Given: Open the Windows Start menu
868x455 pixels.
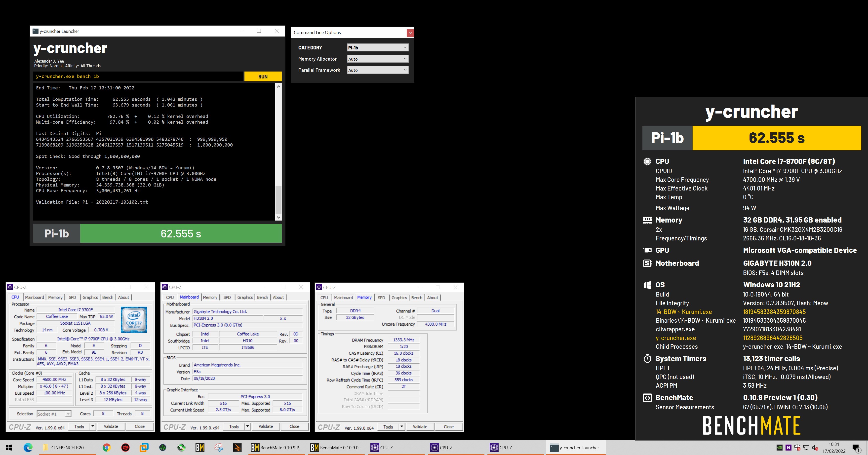Looking at the screenshot, I should click(x=9, y=448).
